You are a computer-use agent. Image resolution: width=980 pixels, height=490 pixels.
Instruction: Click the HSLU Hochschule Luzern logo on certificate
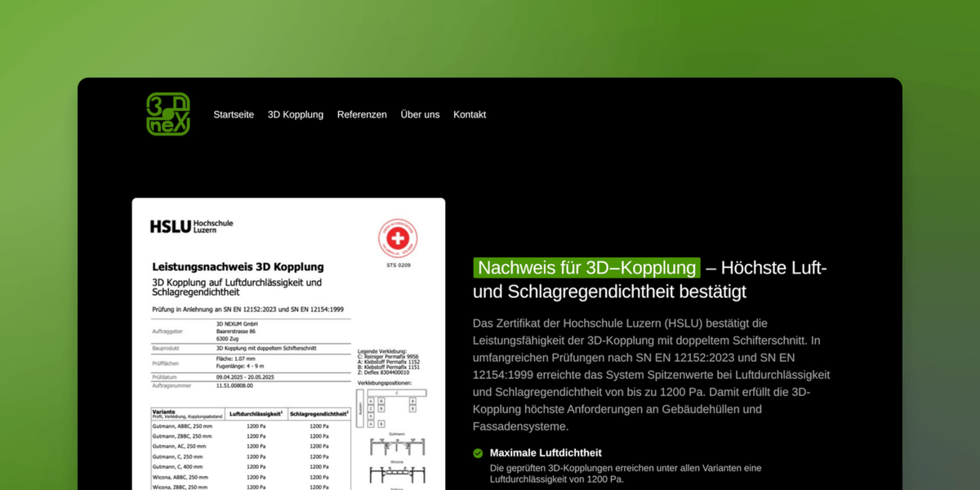point(191,226)
